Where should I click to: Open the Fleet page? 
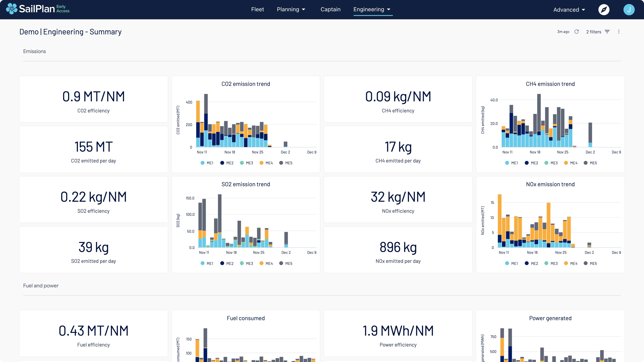click(x=258, y=9)
